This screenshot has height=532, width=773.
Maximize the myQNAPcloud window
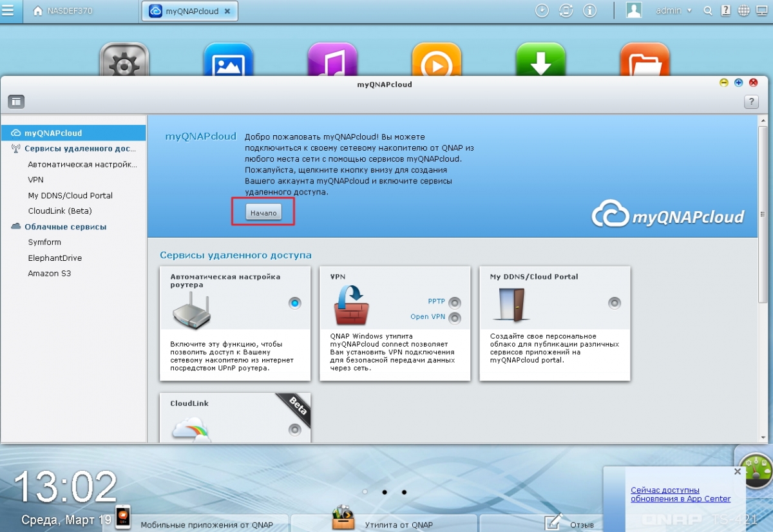[738, 83]
